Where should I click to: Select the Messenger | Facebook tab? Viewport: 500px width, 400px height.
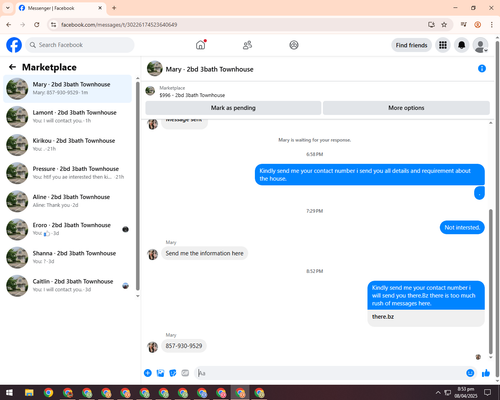[x=61, y=8]
